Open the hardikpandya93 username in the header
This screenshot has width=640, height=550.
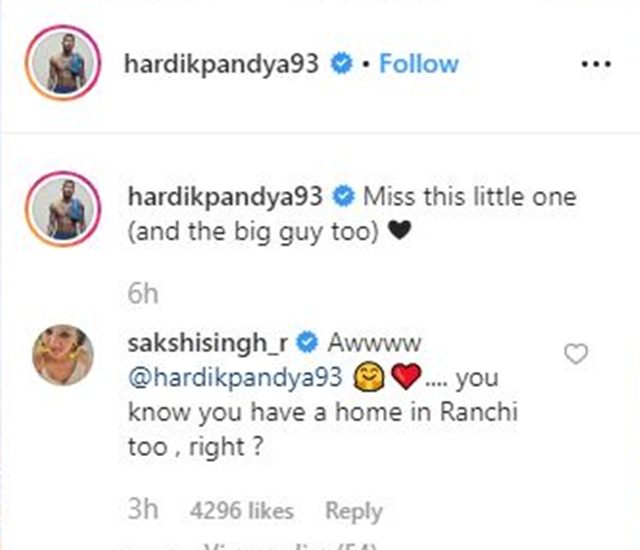[221, 64]
